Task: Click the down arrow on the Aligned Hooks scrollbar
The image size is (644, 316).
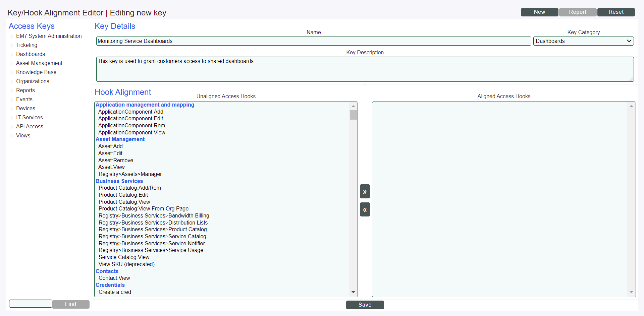Action: 631,292
